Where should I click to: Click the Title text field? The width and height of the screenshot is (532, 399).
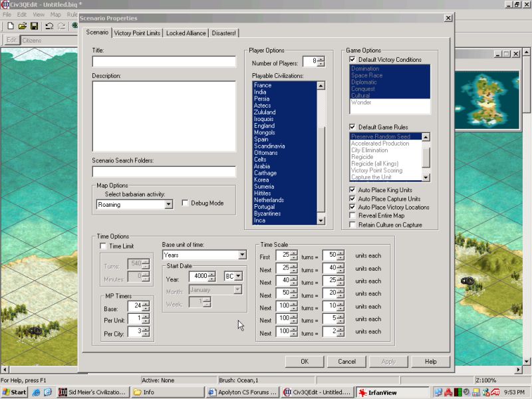click(x=164, y=62)
